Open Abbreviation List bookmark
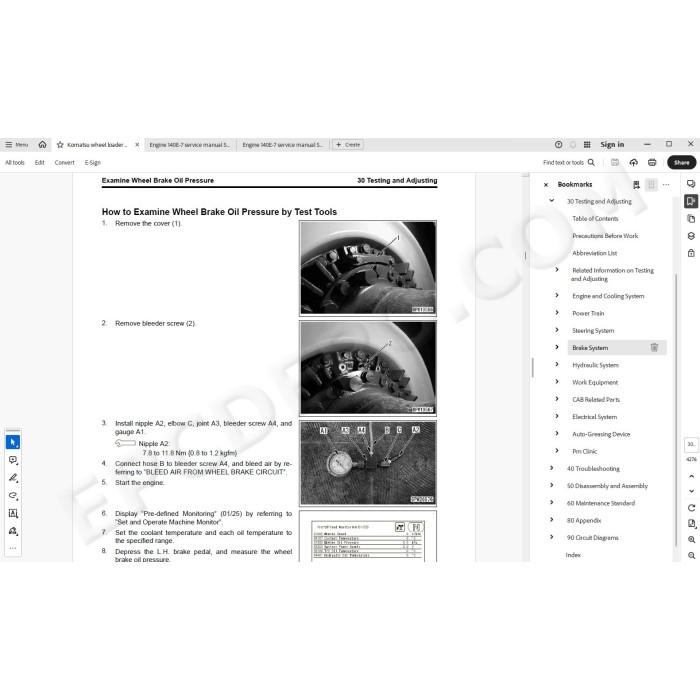 coord(594,253)
